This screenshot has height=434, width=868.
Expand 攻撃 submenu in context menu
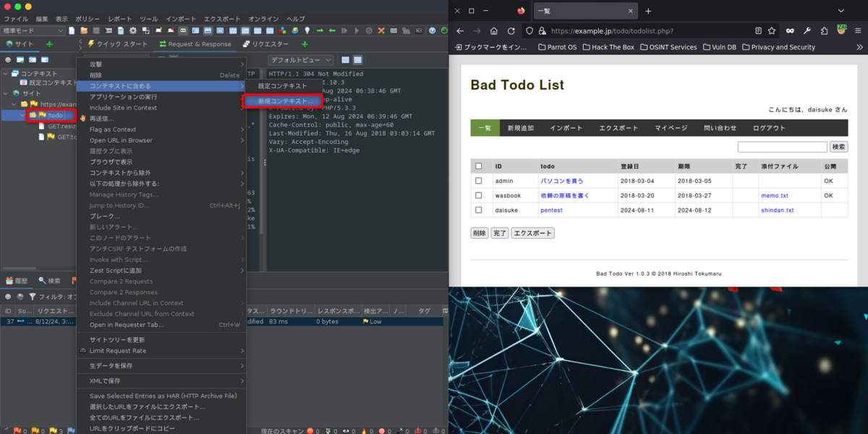(x=161, y=64)
